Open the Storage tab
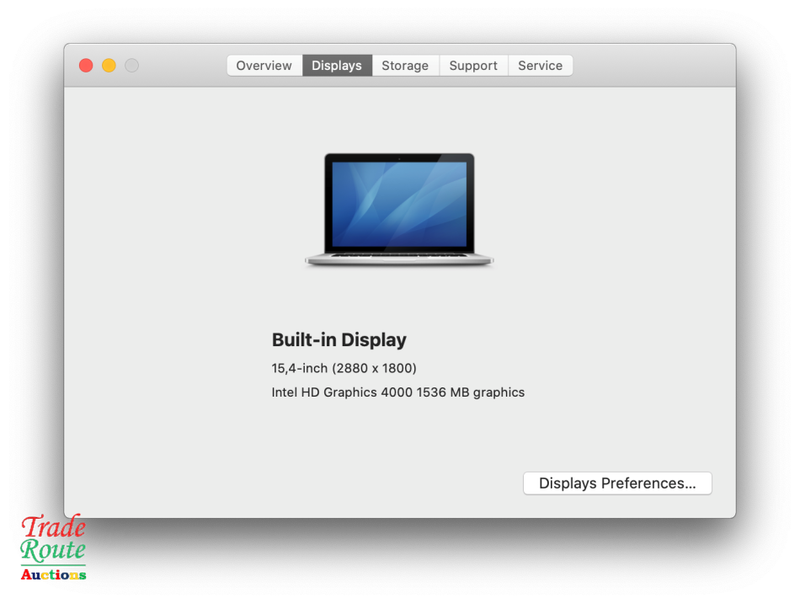The height and width of the screenshot is (603, 800). click(406, 66)
